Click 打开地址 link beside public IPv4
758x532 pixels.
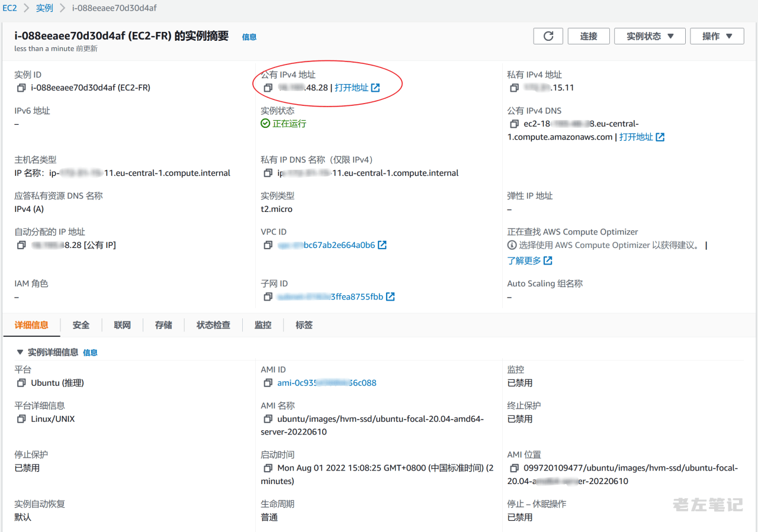coord(356,88)
